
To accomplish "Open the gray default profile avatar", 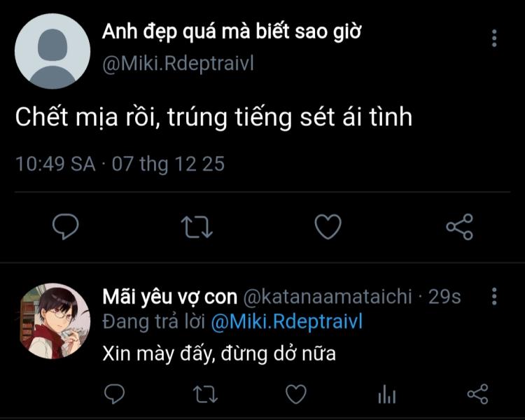I will pyautogui.click(x=52, y=50).
